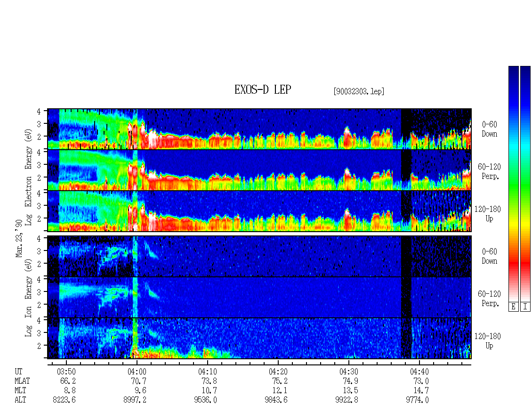Image resolution: width=532 pixels, height=412 pixels.
Task: Click the ALT value 8997.2
Action: tap(135, 400)
